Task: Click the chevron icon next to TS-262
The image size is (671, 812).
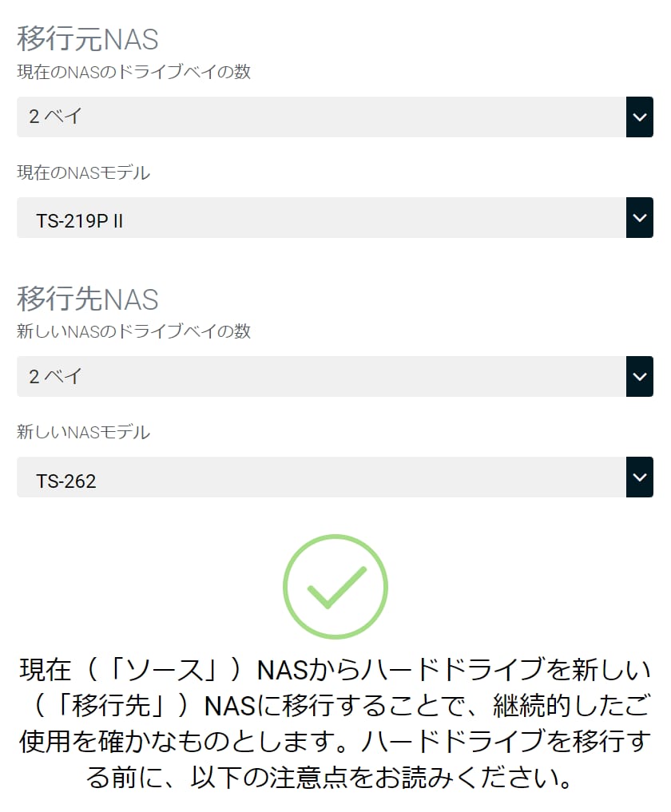Action: 639,477
